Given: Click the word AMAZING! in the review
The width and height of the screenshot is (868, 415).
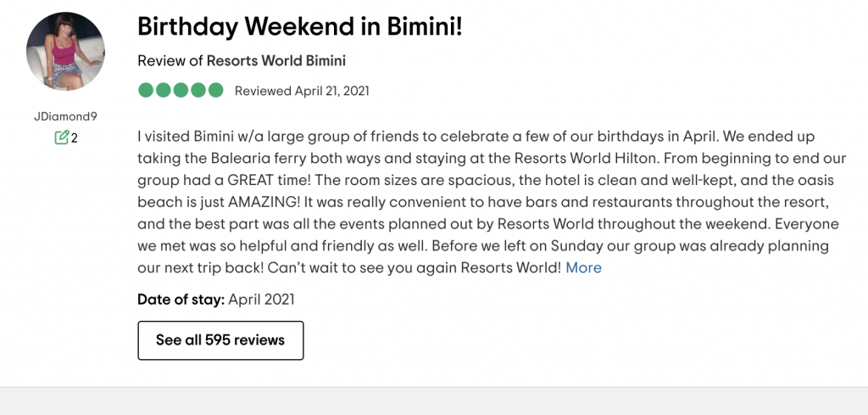Looking at the screenshot, I should pyautogui.click(x=263, y=202).
